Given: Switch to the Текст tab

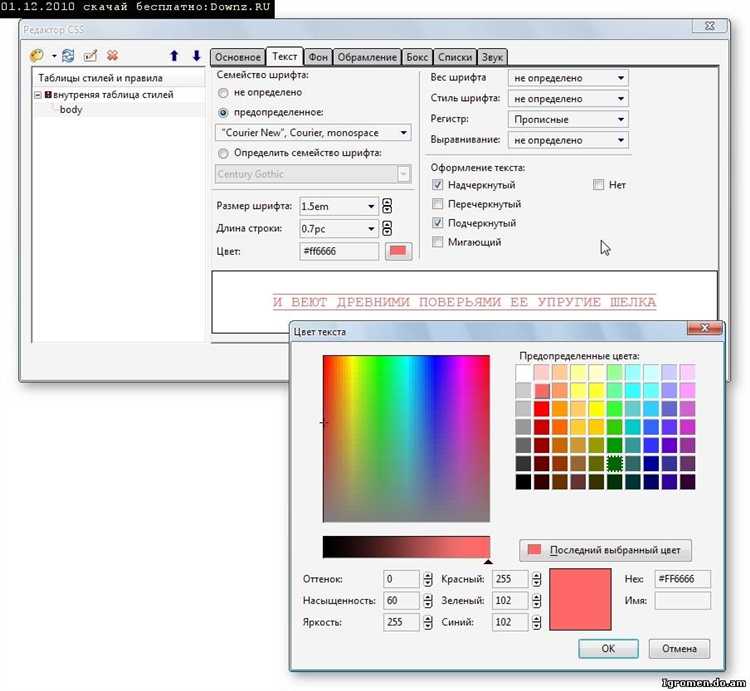Looking at the screenshot, I should (285, 56).
